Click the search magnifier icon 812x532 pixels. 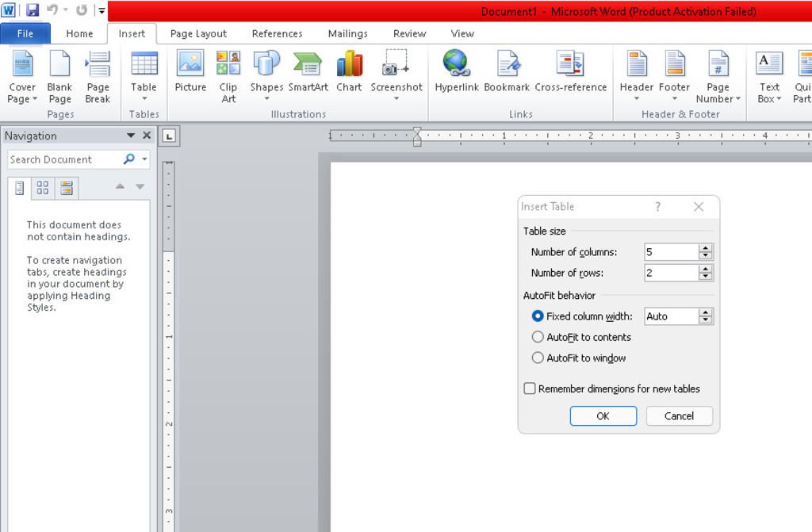[x=129, y=159]
